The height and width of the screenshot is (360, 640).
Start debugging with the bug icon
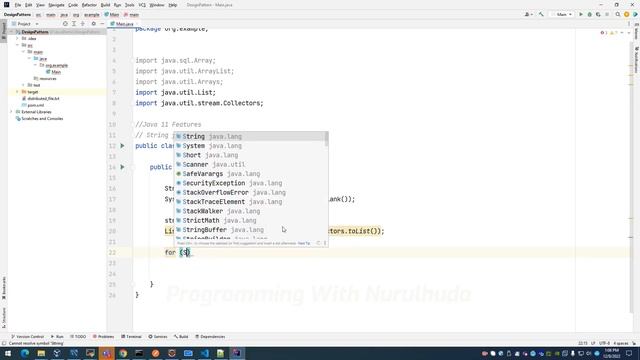tap(589, 14)
